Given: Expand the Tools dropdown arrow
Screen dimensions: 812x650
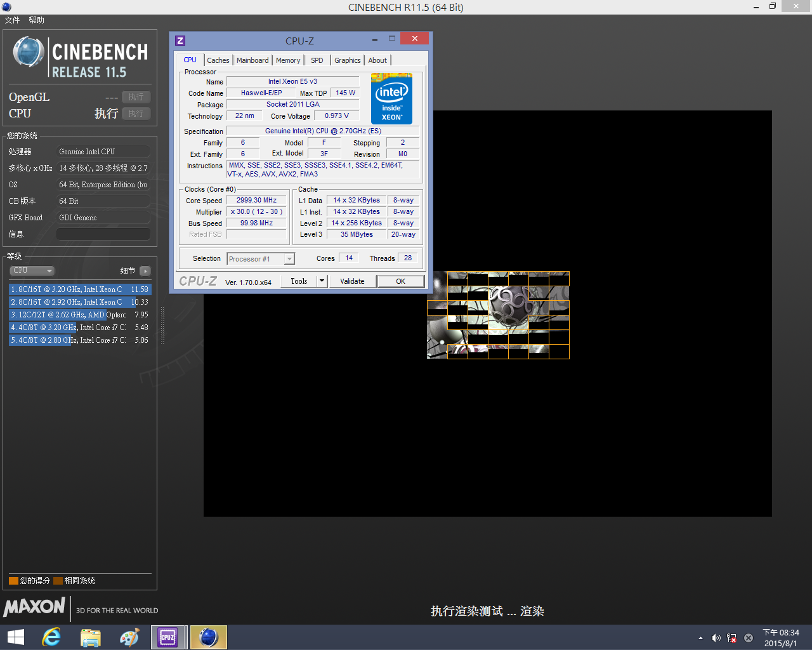Looking at the screenshot, I should (x=322, y=281).
